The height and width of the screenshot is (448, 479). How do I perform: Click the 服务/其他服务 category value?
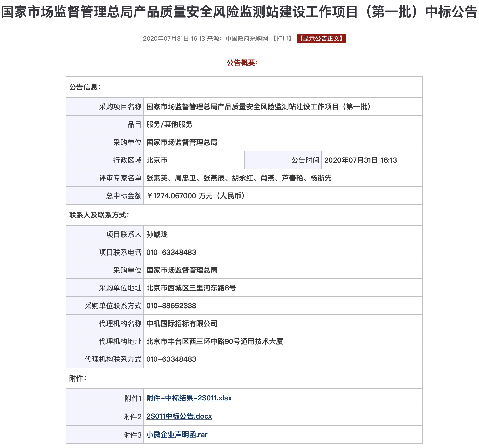(x=169, y=124)
